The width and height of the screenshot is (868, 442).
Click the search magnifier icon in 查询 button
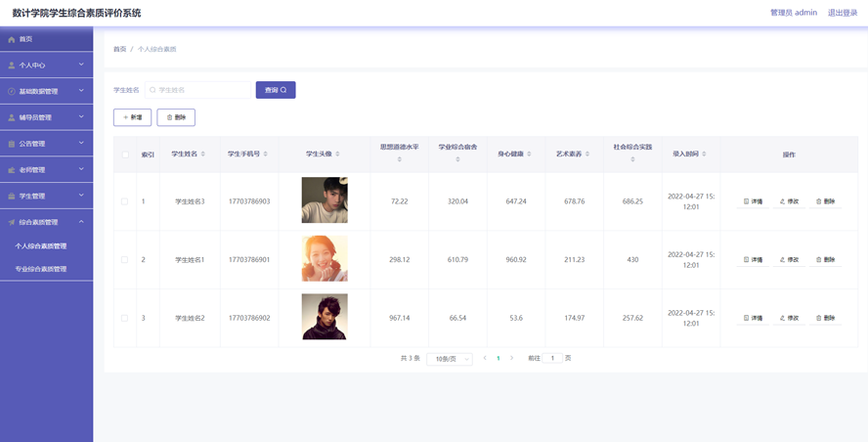284,90
